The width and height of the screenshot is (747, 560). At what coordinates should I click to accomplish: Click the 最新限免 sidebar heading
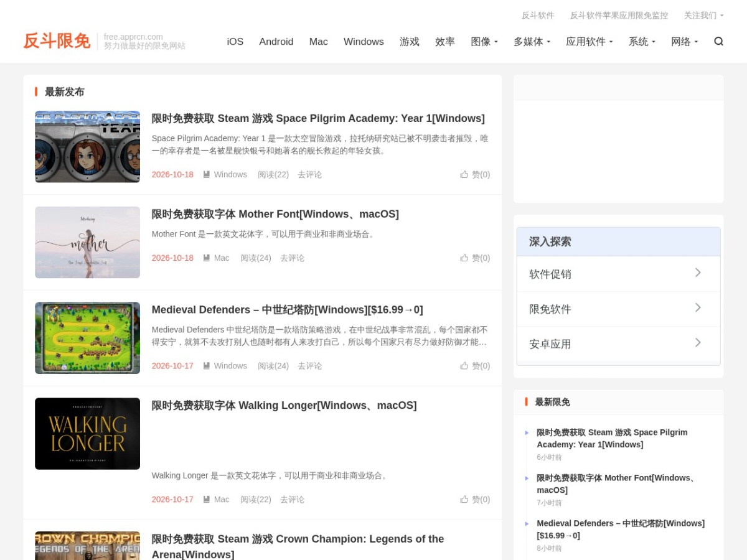point(552,402)
